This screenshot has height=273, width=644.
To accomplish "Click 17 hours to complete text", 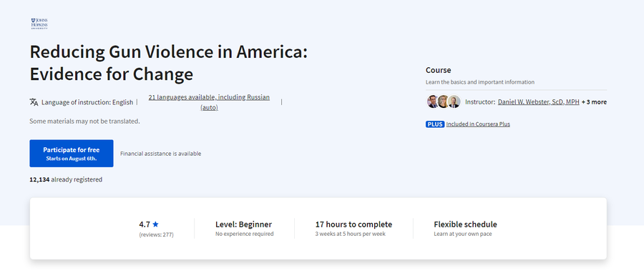I will pyautogui.click(x=353, y=224).
